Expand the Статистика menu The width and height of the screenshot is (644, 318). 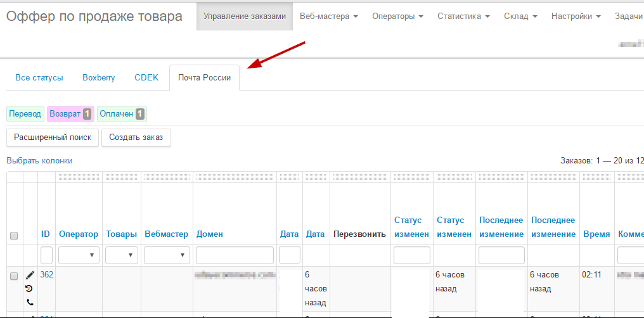(463, 16)
